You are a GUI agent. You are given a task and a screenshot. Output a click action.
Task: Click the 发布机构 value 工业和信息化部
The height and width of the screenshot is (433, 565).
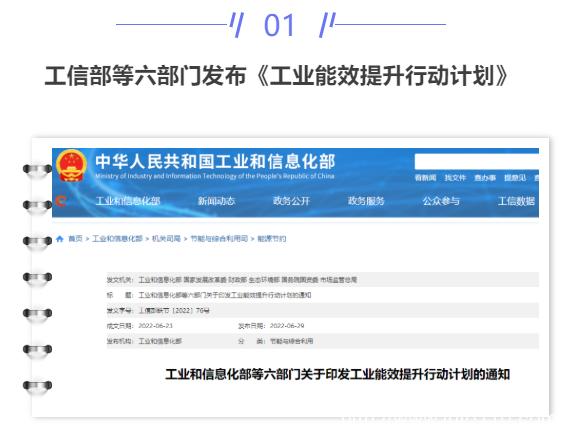tap(160, 341)
